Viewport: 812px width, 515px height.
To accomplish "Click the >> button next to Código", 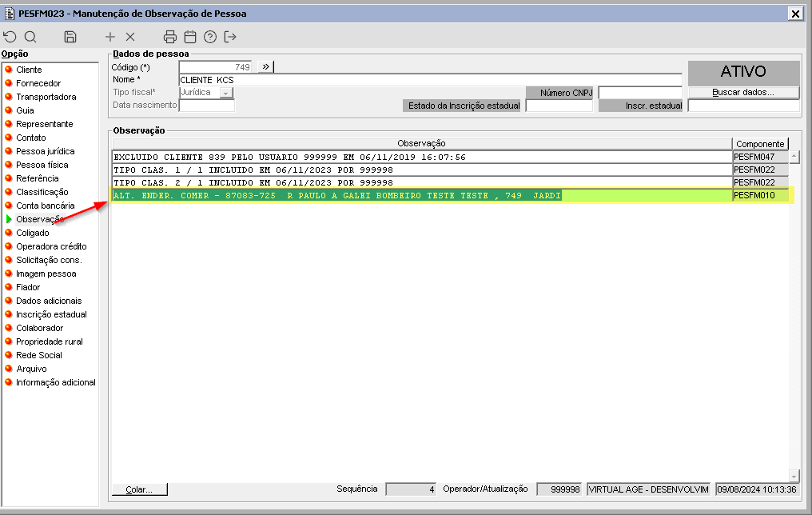I will [265, 66].
